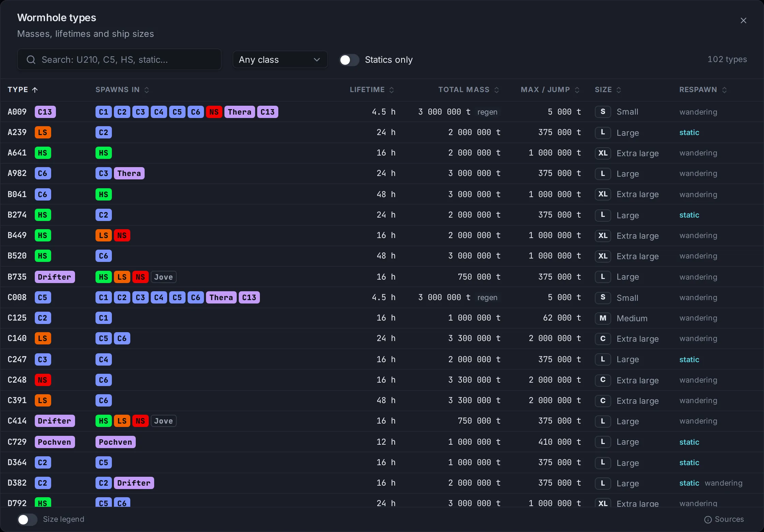This screenshot has height=532, width=764.
Task: Click static label in C729 row
Action: 689,442
